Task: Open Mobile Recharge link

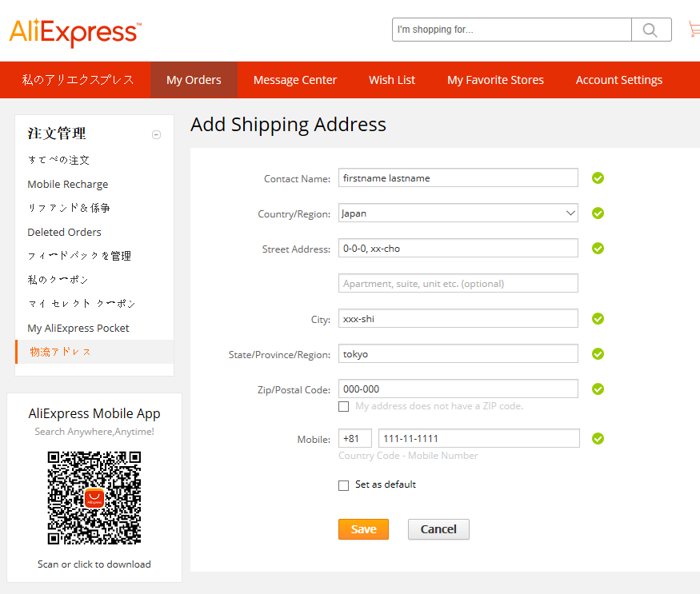Action: (68, 185)
